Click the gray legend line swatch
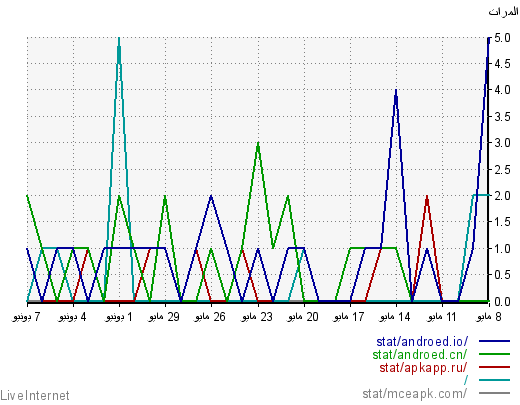Viewport: 520px width, 405px height. [x=494, y=393]
